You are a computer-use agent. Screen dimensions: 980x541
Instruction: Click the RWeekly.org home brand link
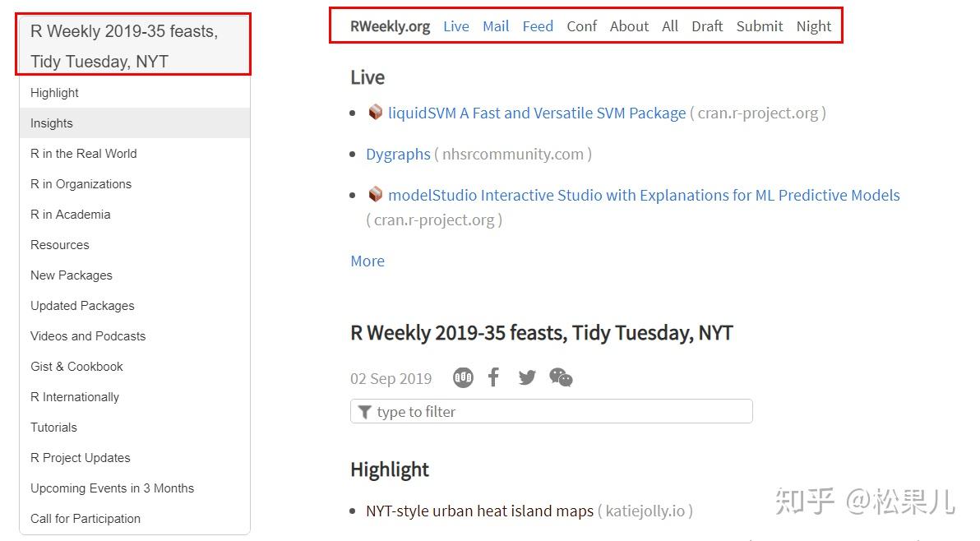point(390,26)
